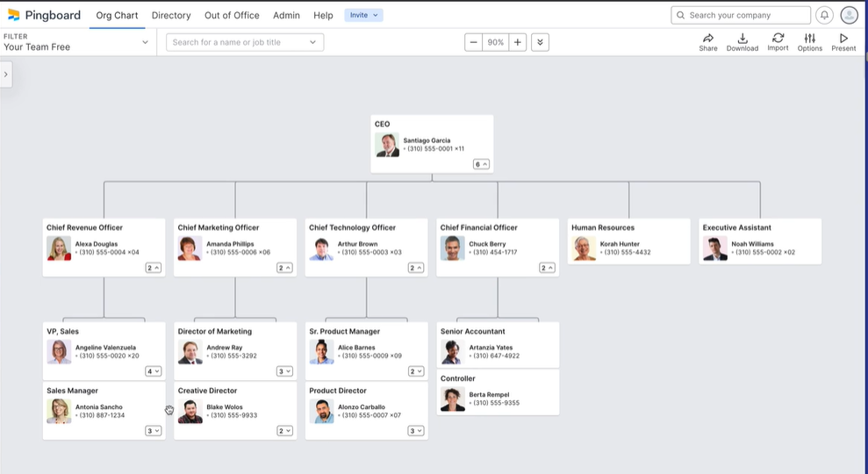Collapse the CEO's direct reports
This screenshot has height=474, width=868.
click(x=481, y=164)
